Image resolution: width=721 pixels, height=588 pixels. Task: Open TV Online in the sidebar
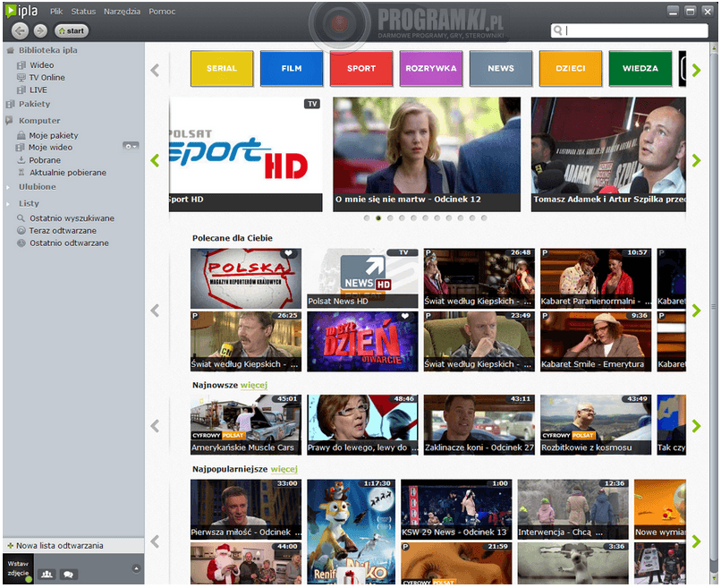point(47,78)
